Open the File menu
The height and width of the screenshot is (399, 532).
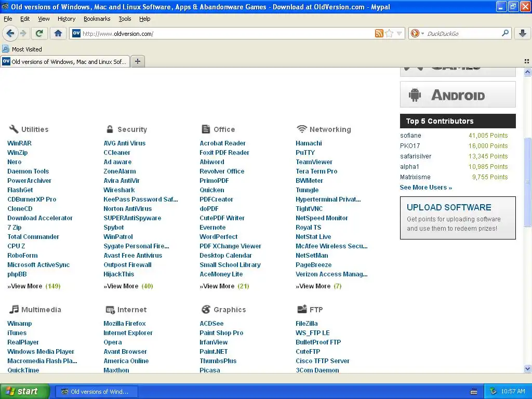click(8, 19)
